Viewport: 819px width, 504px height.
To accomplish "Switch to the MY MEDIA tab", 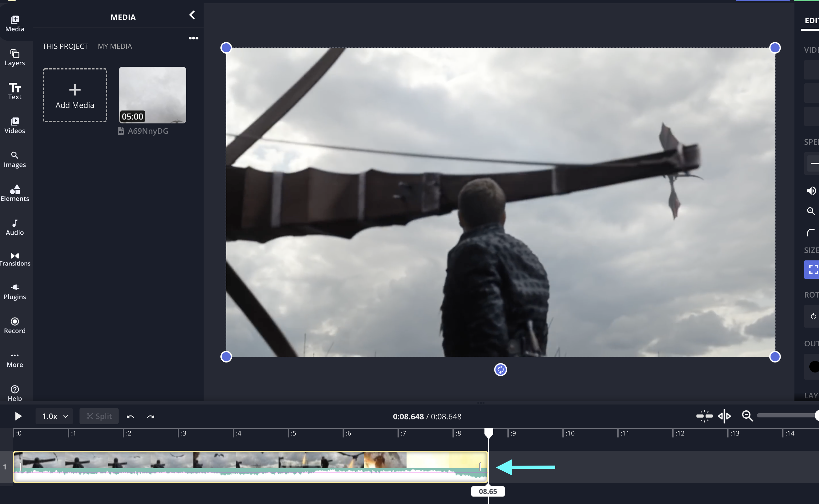I will point(115,46).
